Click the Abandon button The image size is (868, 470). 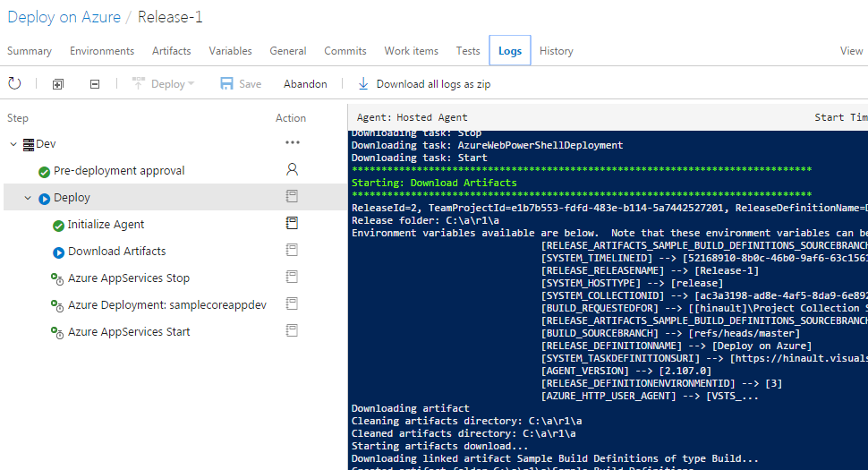(x=305, y=84)
